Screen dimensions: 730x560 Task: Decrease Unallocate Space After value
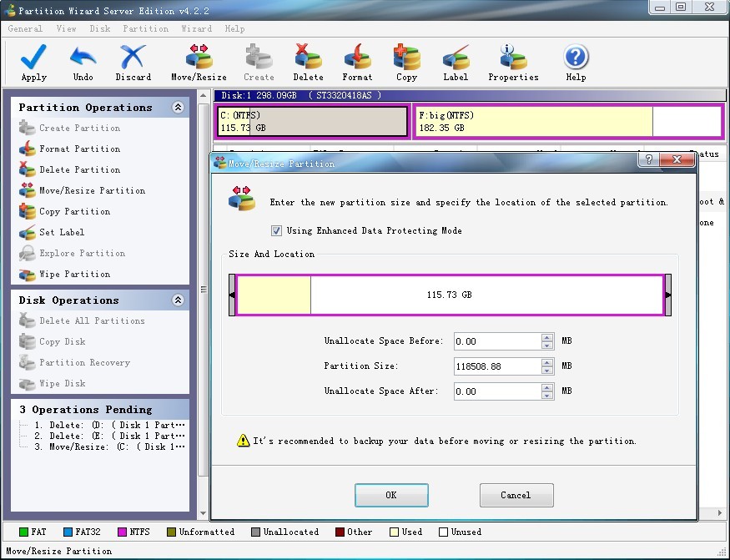click(x=547, y=396)
